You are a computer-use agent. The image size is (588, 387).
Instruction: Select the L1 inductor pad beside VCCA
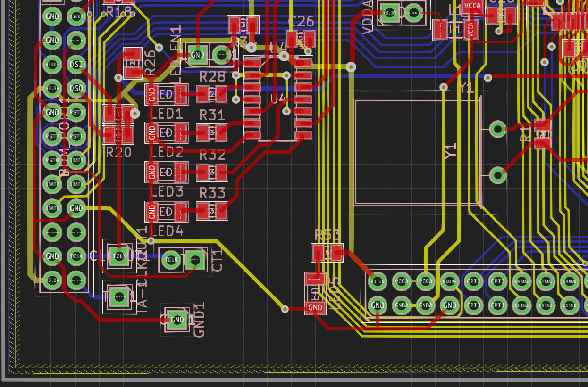pyautogui.click(x=441, y=30)
